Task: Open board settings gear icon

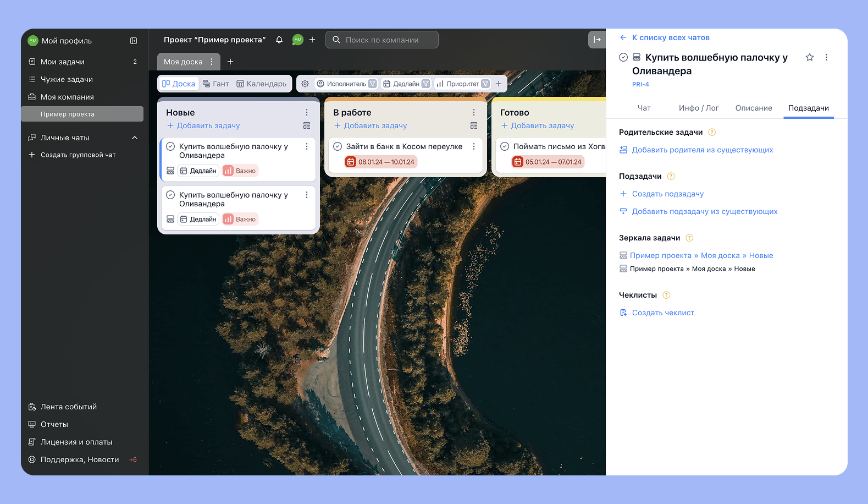Action: coord(305,84)
